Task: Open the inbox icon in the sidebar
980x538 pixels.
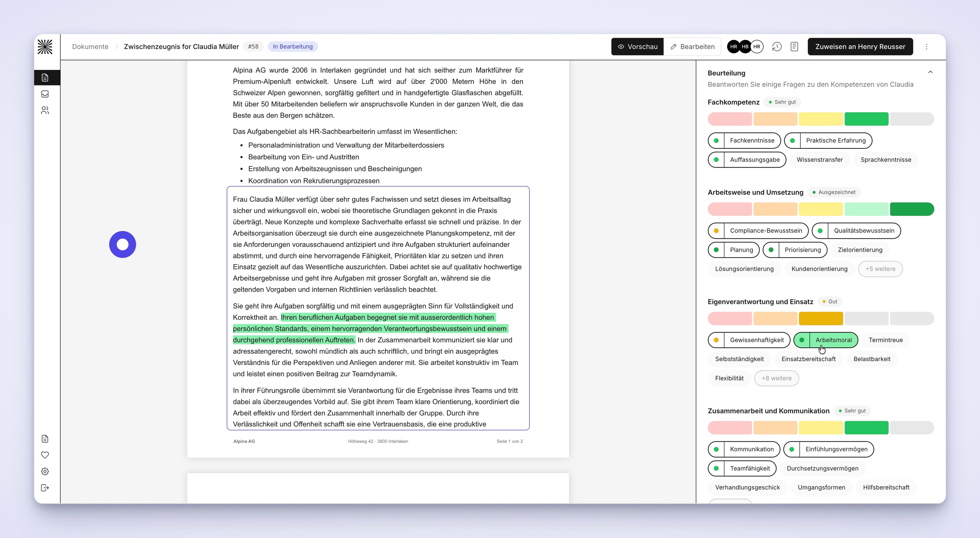Action: pyautogui.click(x=45, y=94)
